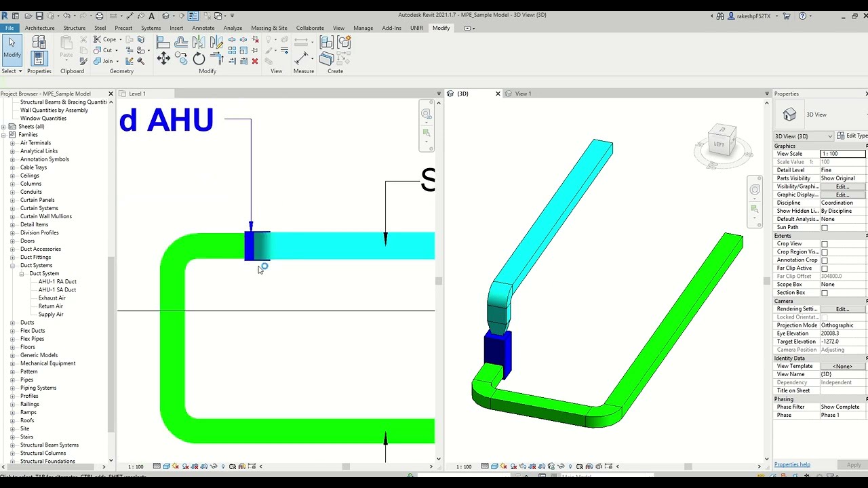Click the Project Browser vertical scrollbar
The width and height of the screenshot is (868, 488).
click(x=111, y=346)
